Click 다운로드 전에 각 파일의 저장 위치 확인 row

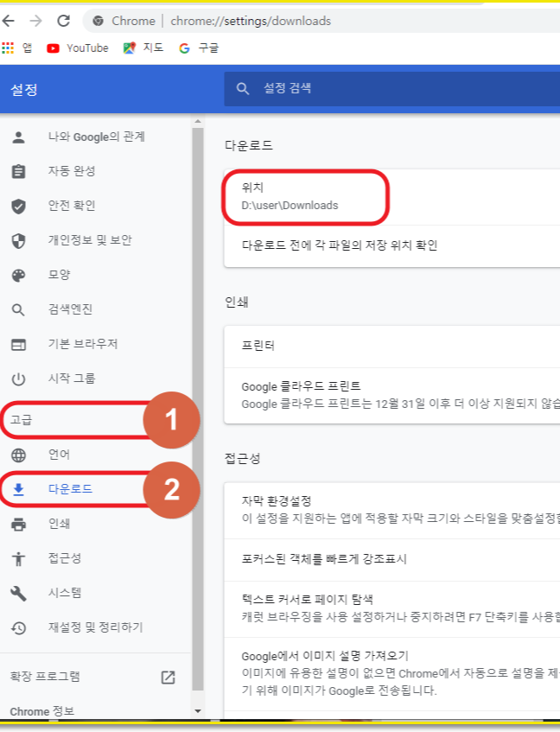tap(392, 246)
